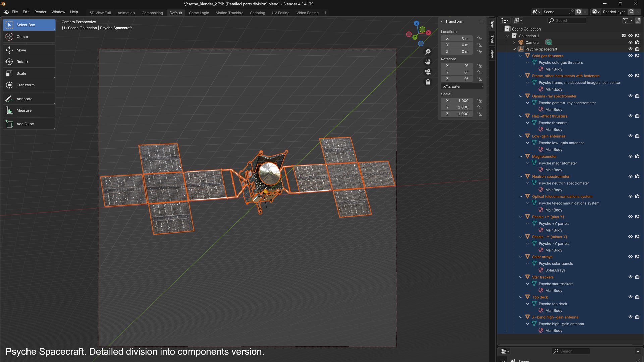
Task: Disable Solar arrays in renders
Action: pos(637,257)
